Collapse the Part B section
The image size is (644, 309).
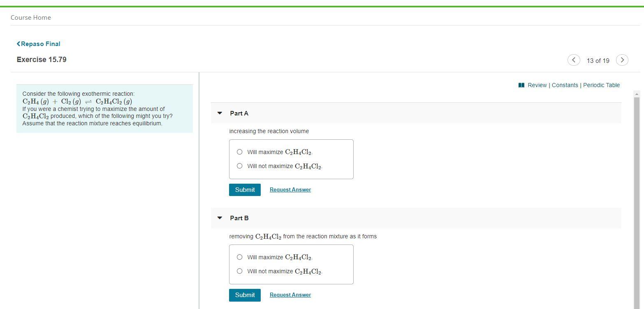[x=219, y=218]
